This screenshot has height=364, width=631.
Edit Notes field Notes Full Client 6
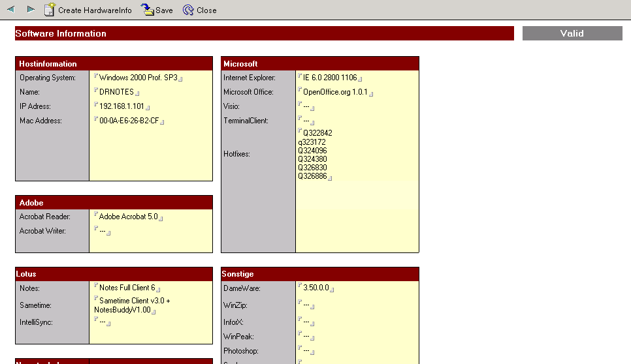click(127, 288)
